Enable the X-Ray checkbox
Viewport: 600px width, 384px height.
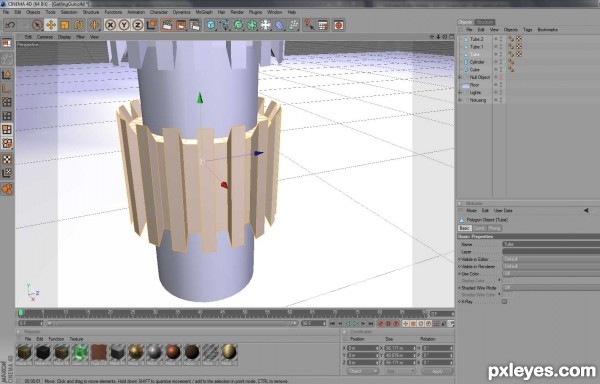(x=504, y=302)
